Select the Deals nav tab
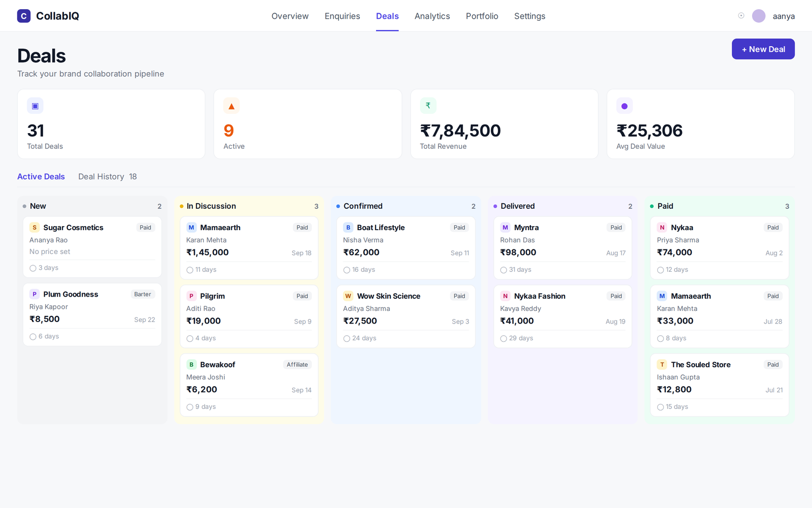The width and height of the screenshot is (812, 508). 387,16
